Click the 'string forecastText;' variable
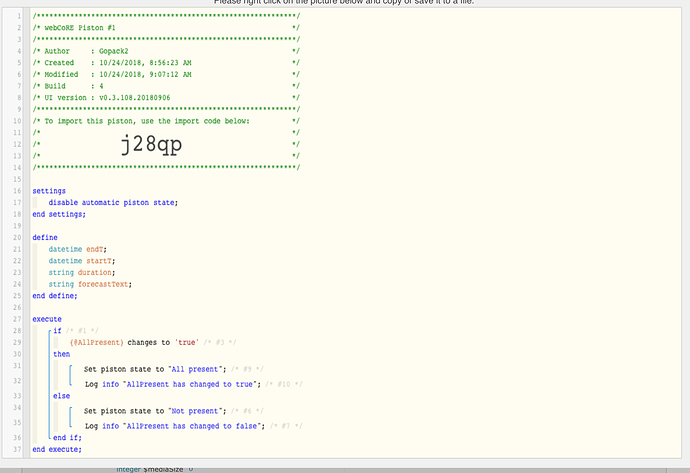Image resolution: width=690 pixels, height=473 pixels. click(90, 284)
